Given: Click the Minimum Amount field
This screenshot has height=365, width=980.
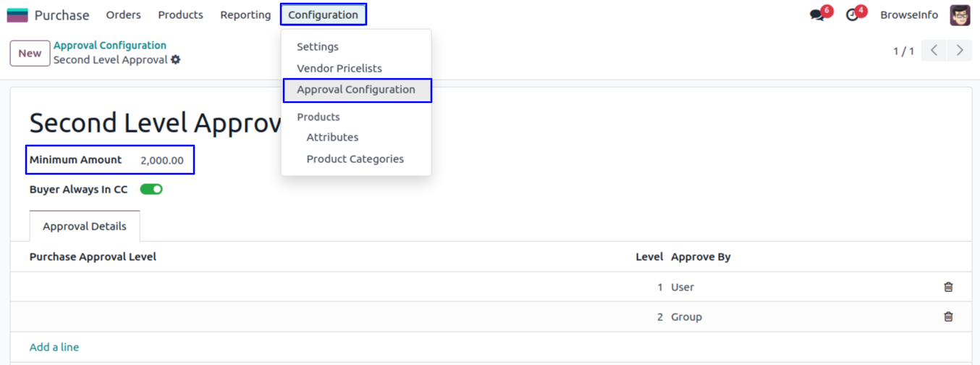Looking at the screenshot, I should [162, 160].
